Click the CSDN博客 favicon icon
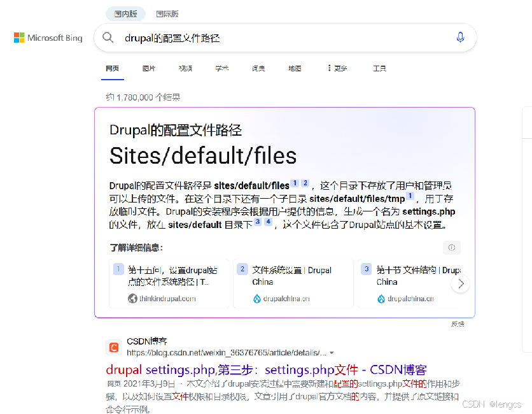Image resolution: width=532 pixels, height=414 pixels. (114, 347)
